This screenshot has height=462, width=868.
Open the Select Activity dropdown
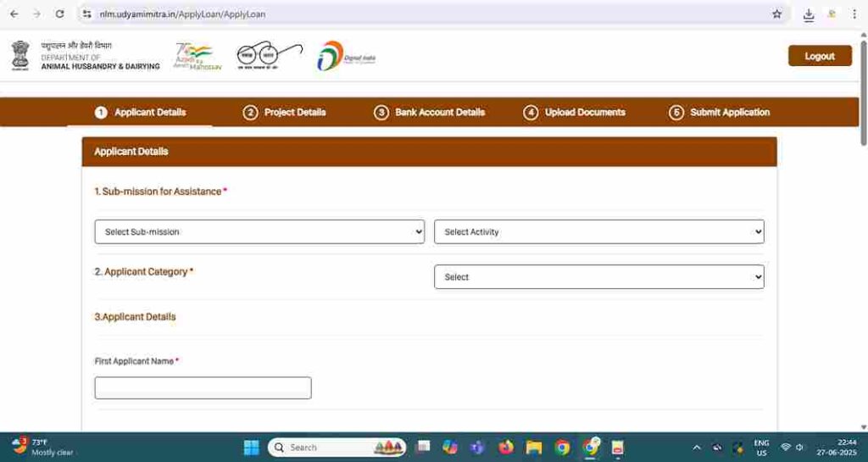click(x=598, y=231)
